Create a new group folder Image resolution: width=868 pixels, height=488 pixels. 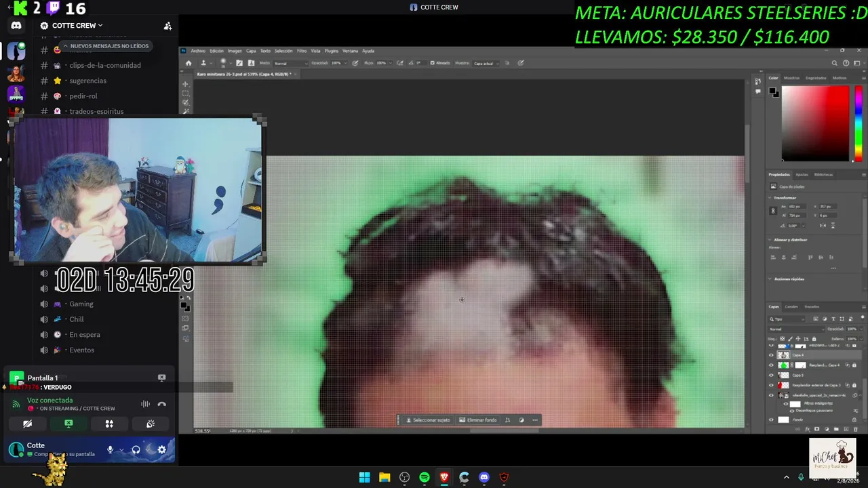tap(837, 429)
